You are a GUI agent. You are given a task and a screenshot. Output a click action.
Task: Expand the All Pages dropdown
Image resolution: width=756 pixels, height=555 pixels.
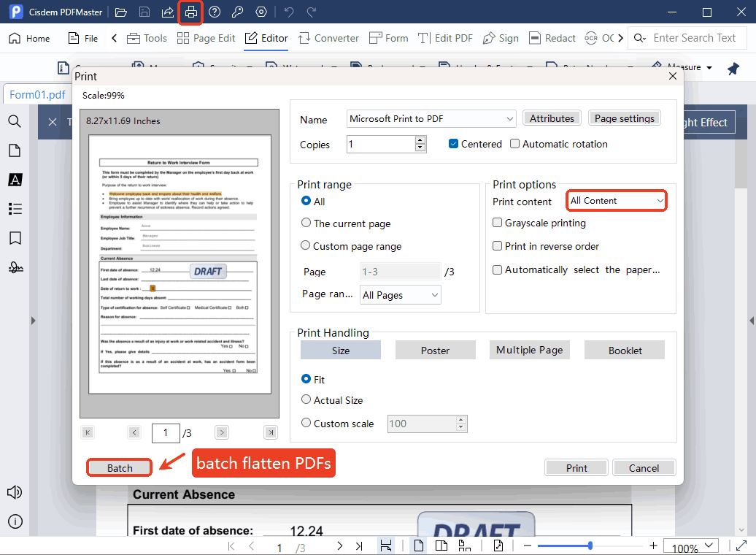[401, 295]
